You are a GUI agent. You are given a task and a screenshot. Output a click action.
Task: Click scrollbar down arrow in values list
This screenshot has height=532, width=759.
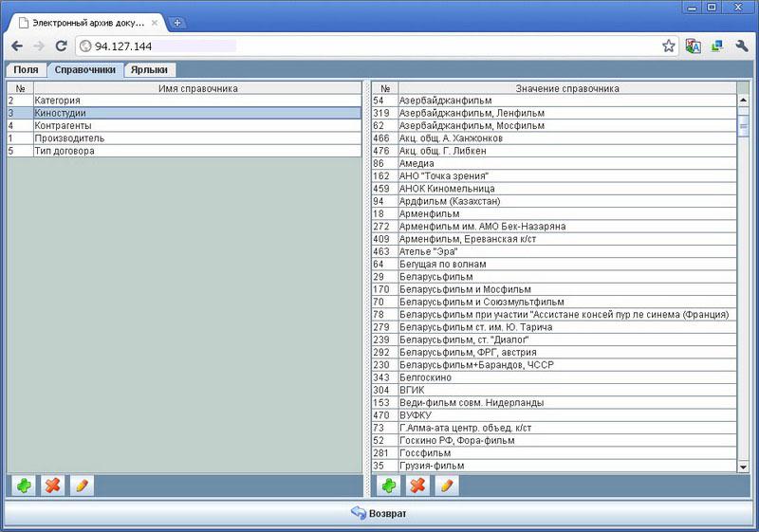click(x=743, y=467)
